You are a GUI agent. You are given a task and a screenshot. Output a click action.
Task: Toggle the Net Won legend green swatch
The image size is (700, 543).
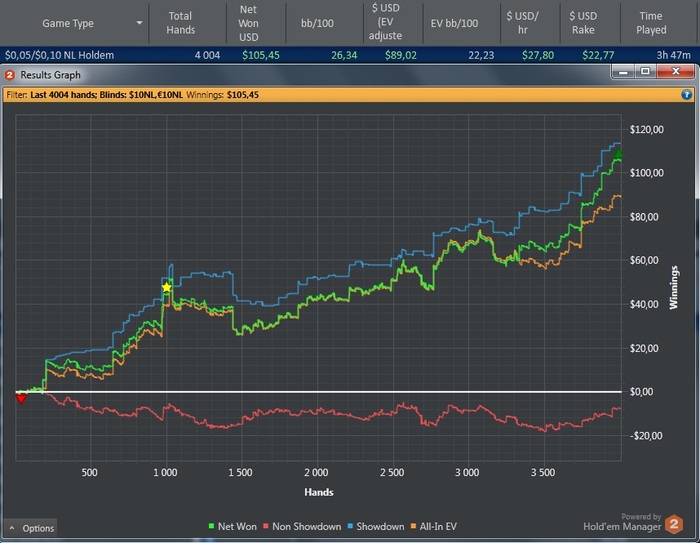point(212,526)
